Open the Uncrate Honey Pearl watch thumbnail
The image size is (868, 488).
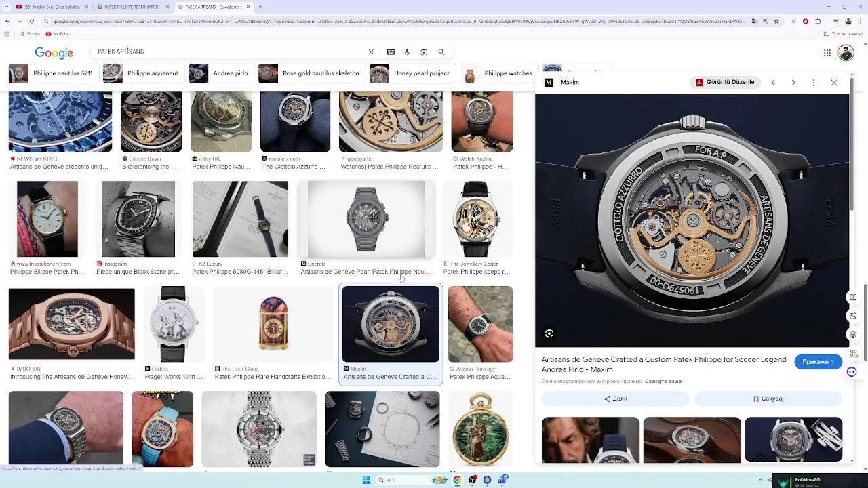[x=366, y=220]
